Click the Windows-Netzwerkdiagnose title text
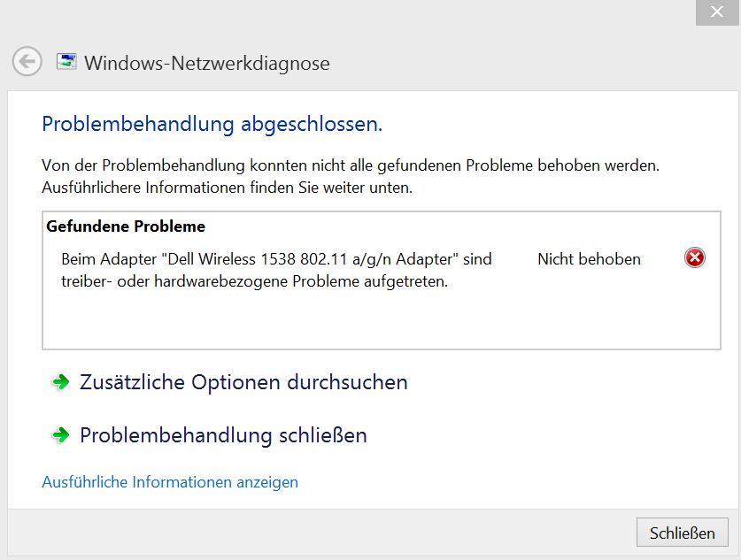 207,64
